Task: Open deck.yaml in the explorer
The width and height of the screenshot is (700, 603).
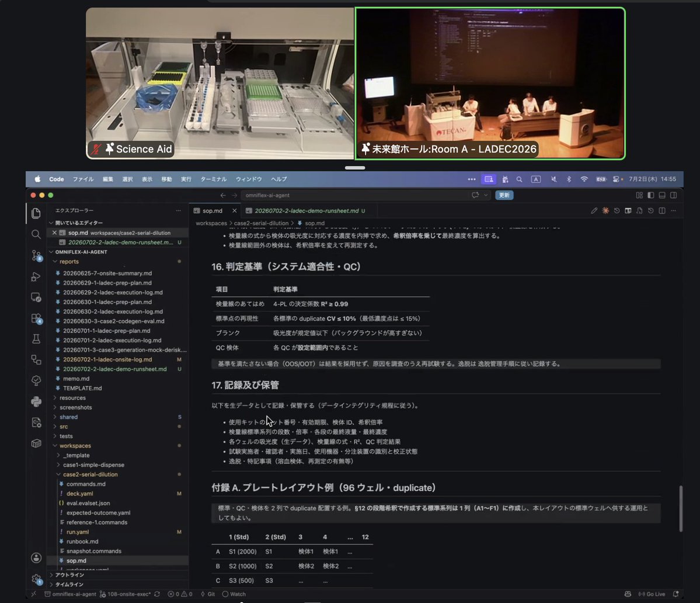Action: tap(80, 494)
